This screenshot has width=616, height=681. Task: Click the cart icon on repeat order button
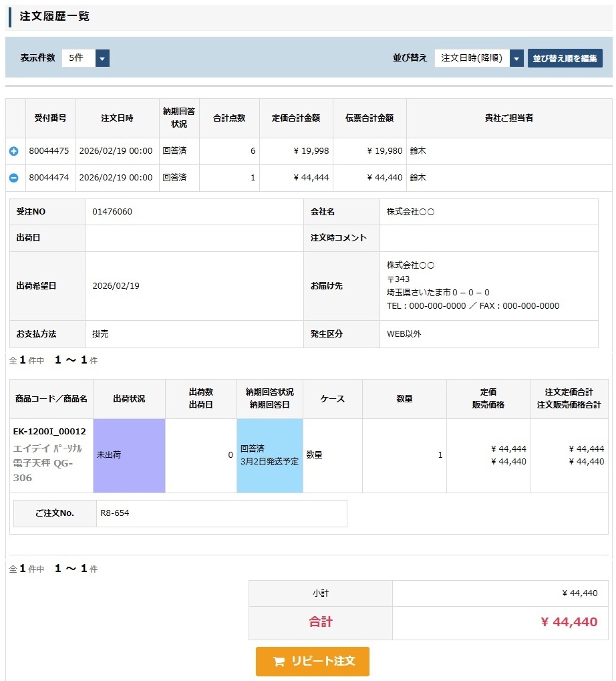(x=279, y=662)
